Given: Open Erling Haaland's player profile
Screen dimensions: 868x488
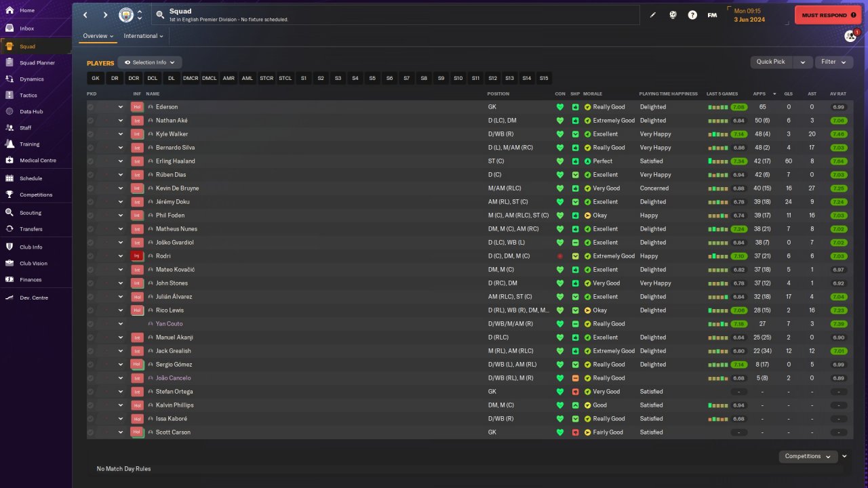Looking at the screenshot, I should (x=175, y=161).
